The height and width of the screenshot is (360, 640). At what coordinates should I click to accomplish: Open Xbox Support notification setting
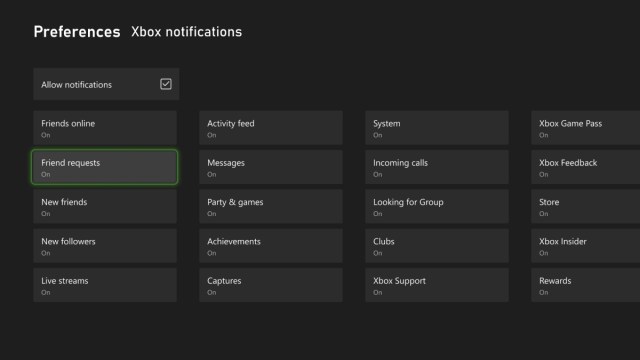pyautogui.click(x=437, y=285)
